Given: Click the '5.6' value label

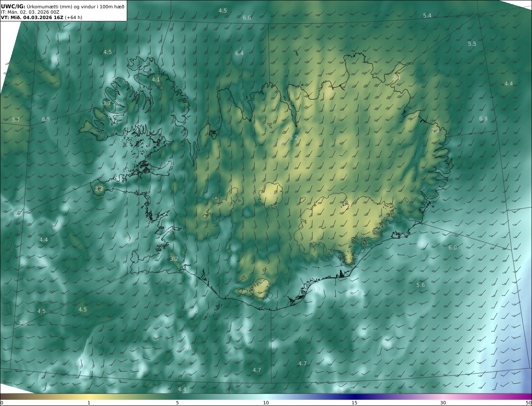Looking at the screenshot, I should click(421, 285).
